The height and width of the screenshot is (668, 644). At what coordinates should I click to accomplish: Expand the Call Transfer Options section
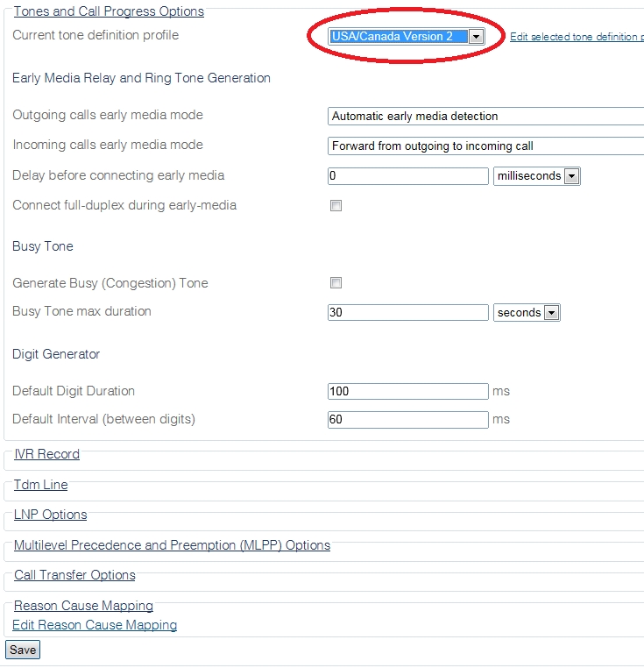pyautogui.click(x=74, y=575)
